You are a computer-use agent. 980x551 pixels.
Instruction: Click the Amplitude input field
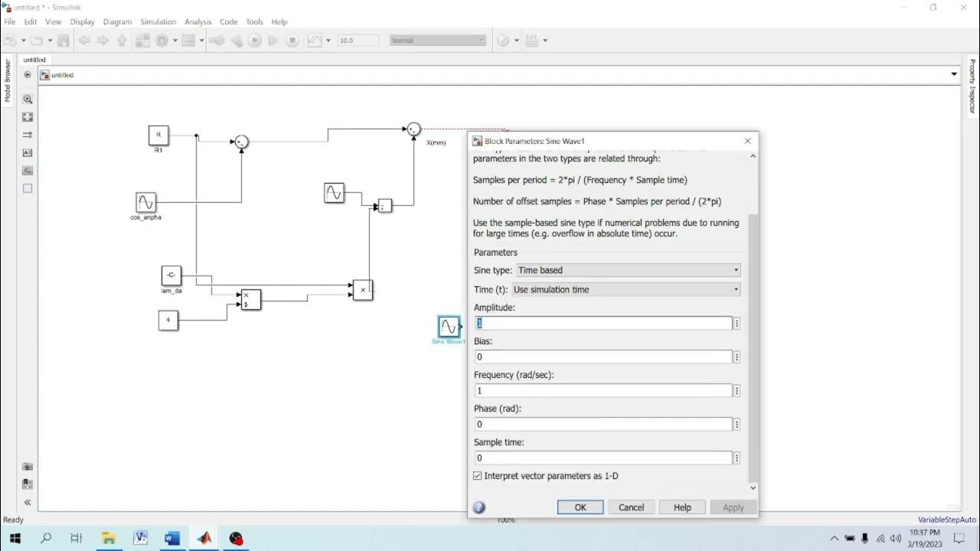click(603, 324)
